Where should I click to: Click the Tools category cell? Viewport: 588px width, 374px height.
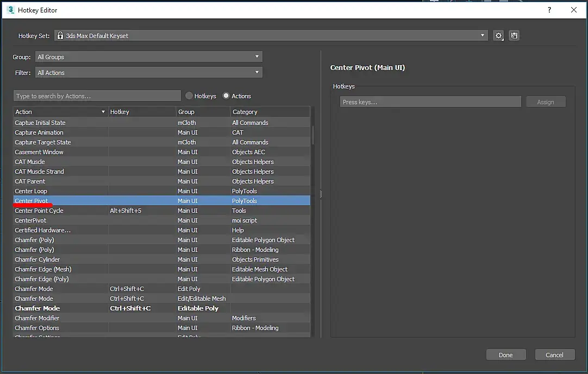(270, 210)
